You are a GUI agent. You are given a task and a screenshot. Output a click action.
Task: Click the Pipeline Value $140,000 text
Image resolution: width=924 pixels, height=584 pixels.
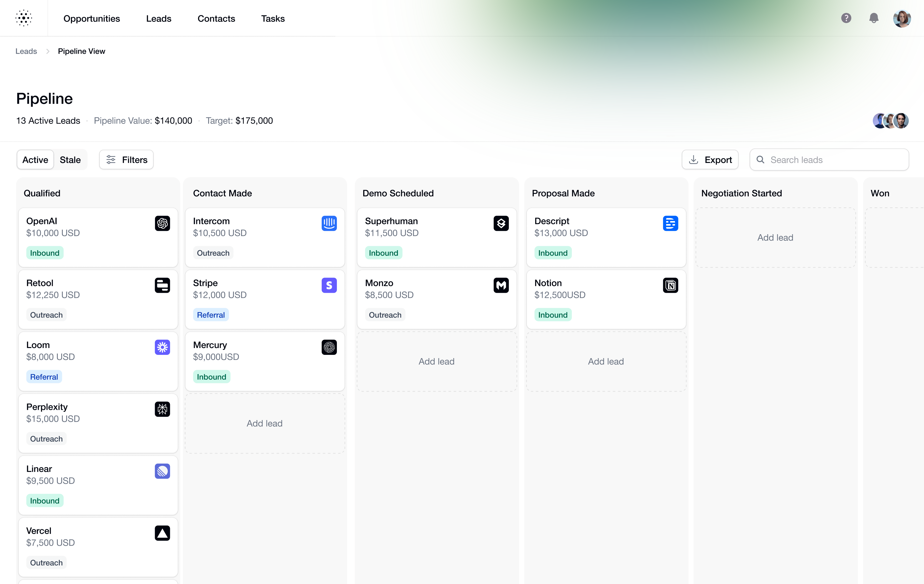pyautogui.click(x=143, y=121)
